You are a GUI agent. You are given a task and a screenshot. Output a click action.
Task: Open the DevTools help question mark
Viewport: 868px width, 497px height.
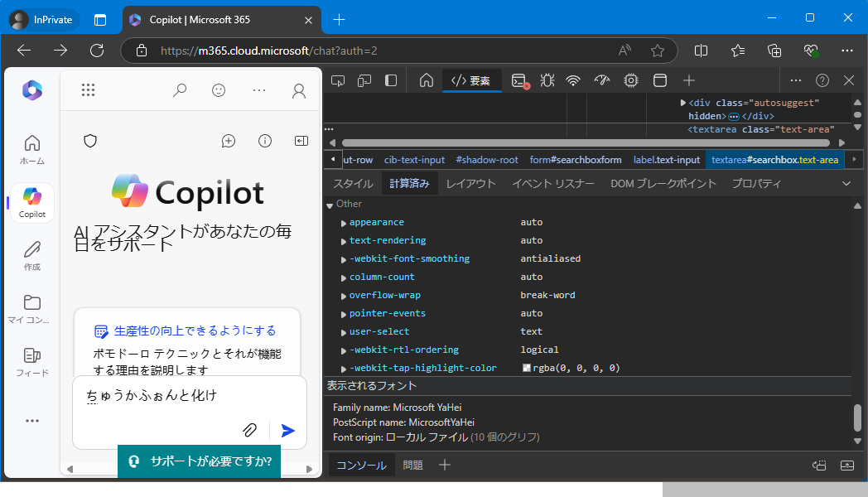[x=822, y=81]
